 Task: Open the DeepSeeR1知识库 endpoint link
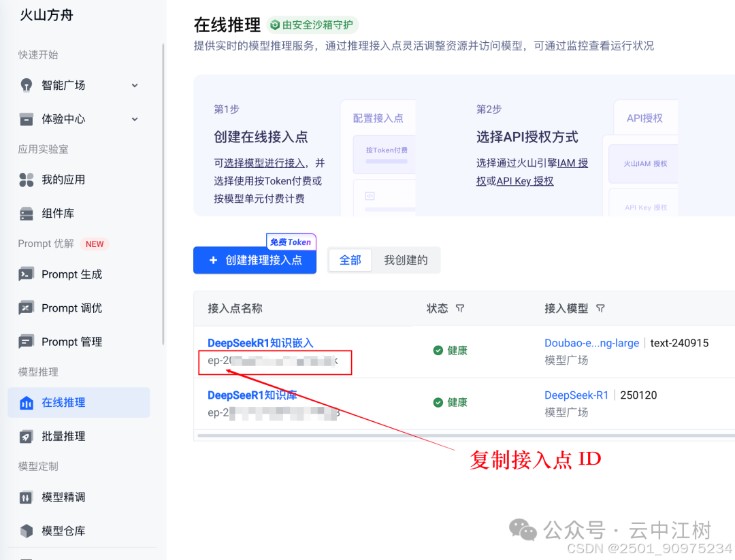click(252, 395)
